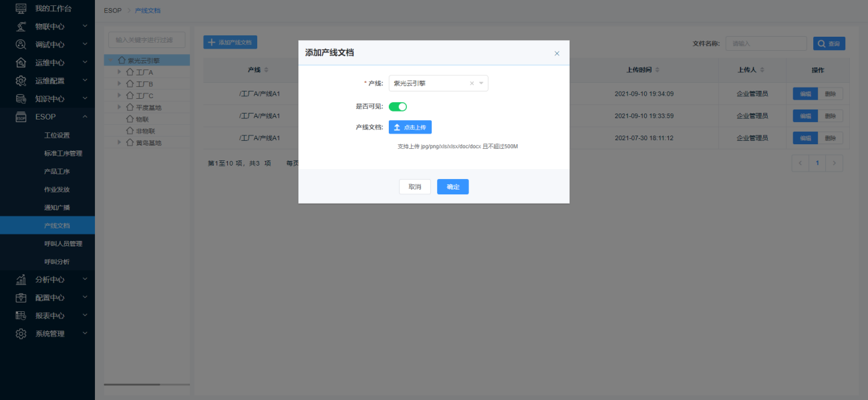This screenshot has width=868, height=400.
Task: Click the 我的工作台 workbench icon
Action: 21,9
